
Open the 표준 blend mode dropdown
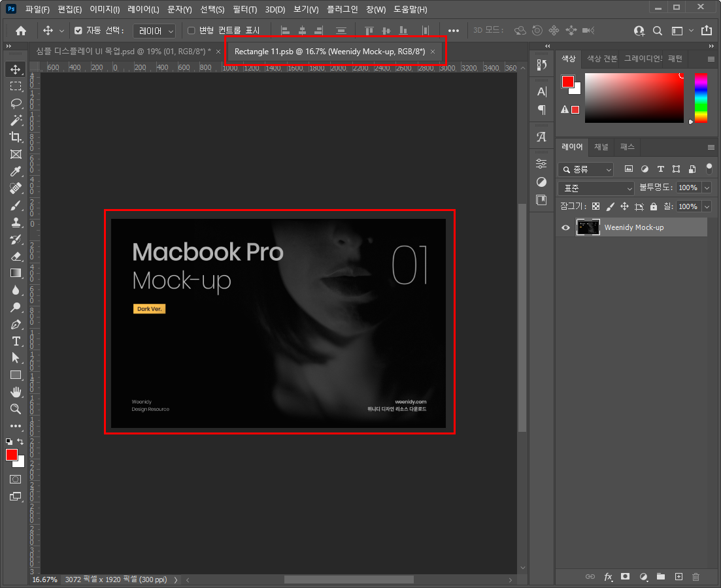(x=596, y=188)
